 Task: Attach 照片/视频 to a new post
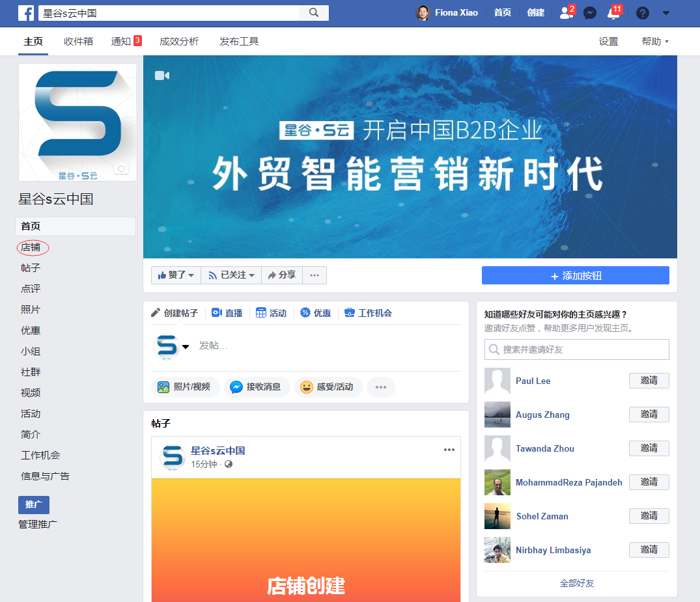tap(185, 387)
